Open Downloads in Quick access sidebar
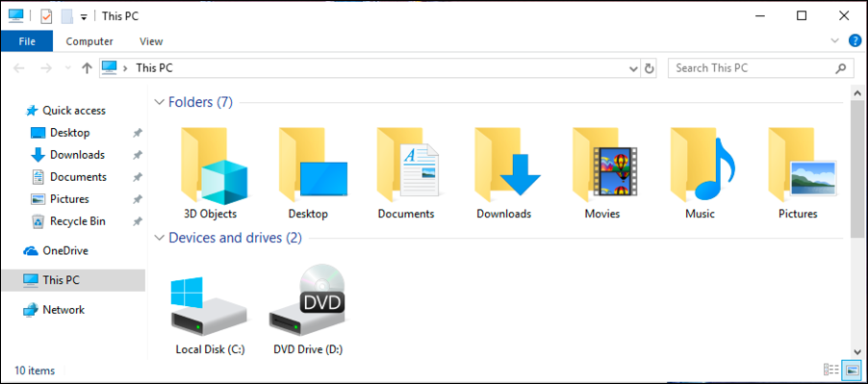 click(x=67, y=155)
